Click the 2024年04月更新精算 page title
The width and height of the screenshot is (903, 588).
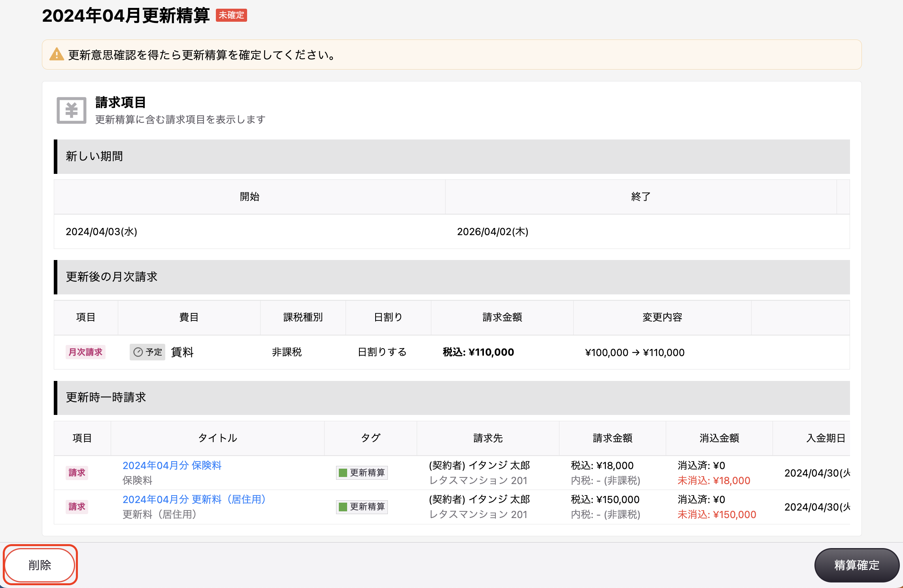point(126,16)
